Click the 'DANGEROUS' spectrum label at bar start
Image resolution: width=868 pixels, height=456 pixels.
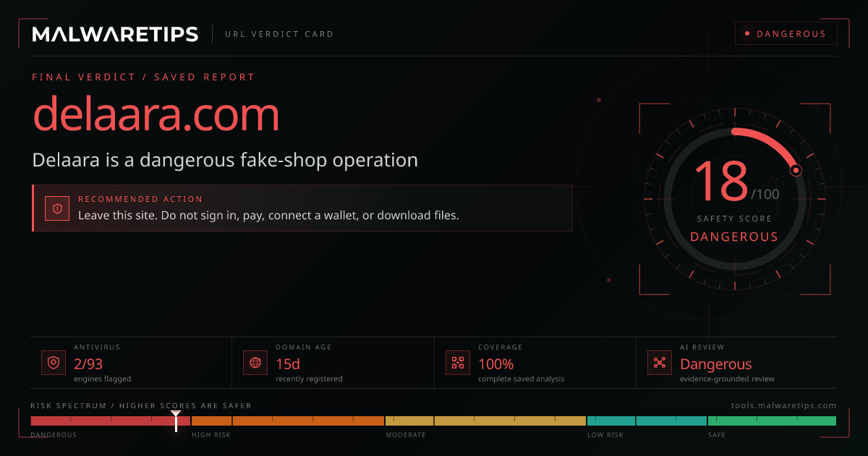coord(54,435)
